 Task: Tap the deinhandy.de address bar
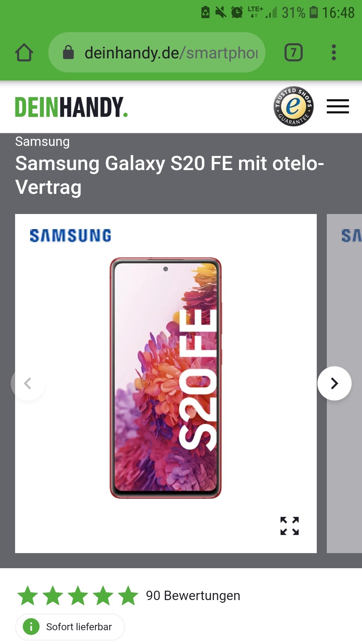(157, 53)
